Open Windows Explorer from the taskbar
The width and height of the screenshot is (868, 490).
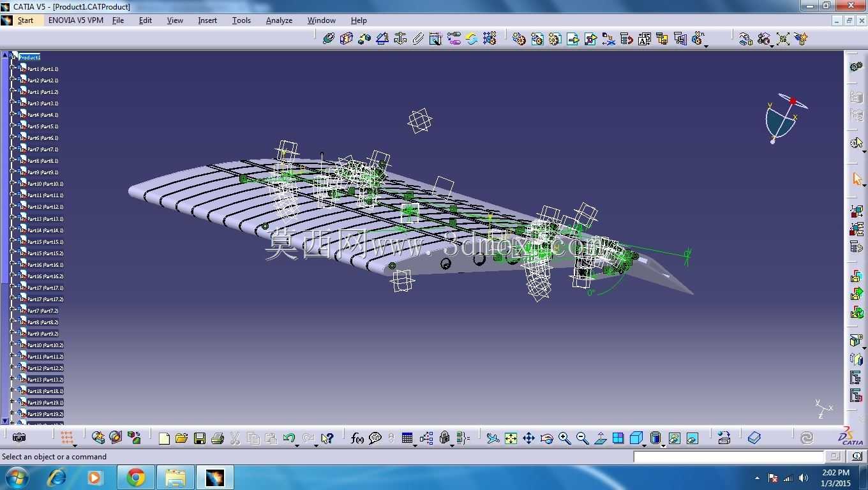pyautogui.click(x=175, y=477)
